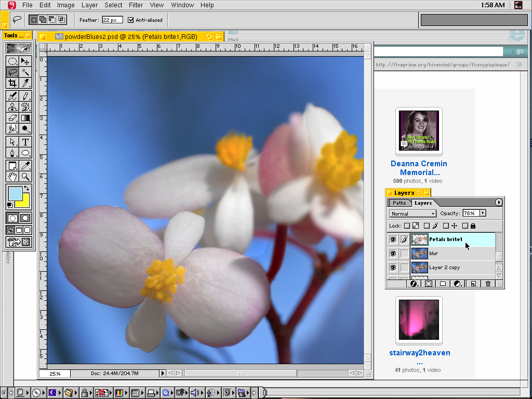This screenshot has height=399, width=532.
Task: Open the Doc size status popup arrow
Action: pos(163,373)
